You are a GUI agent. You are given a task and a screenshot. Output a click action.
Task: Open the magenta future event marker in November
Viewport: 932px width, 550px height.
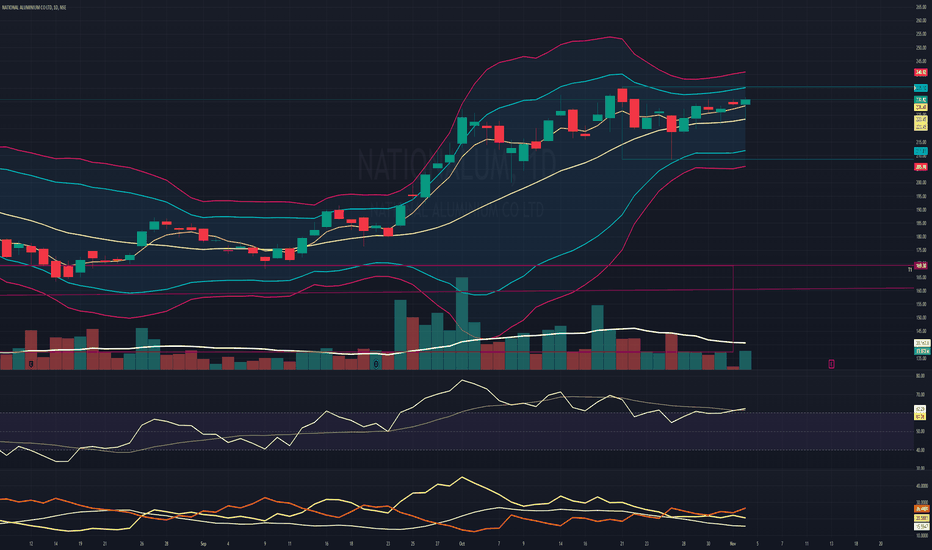(831, 364)
